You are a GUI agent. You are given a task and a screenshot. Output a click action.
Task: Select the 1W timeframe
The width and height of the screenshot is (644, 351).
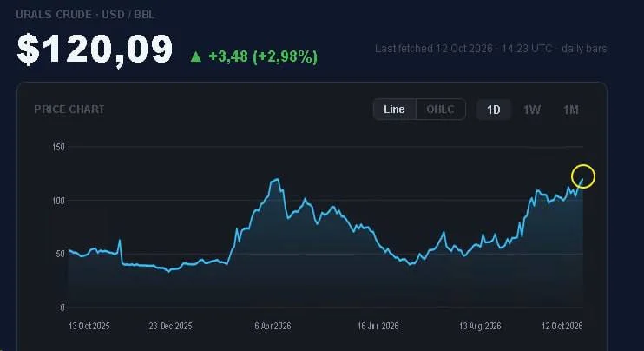pos(532,109)
